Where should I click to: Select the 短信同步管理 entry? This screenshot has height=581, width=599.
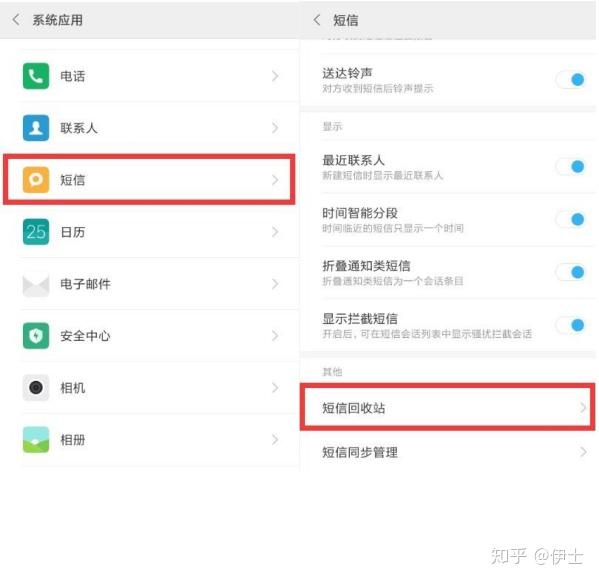point(447,452)
